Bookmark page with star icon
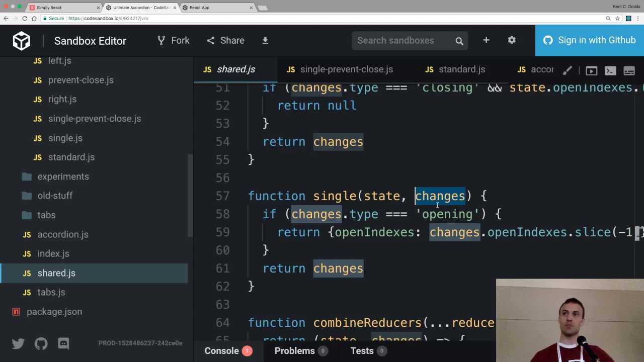This screenshot has height=362, width=644. click(617, 19)
